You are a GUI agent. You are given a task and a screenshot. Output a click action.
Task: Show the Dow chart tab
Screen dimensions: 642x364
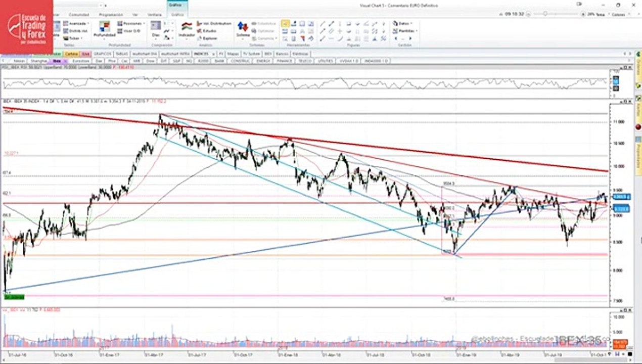point(150,61)
